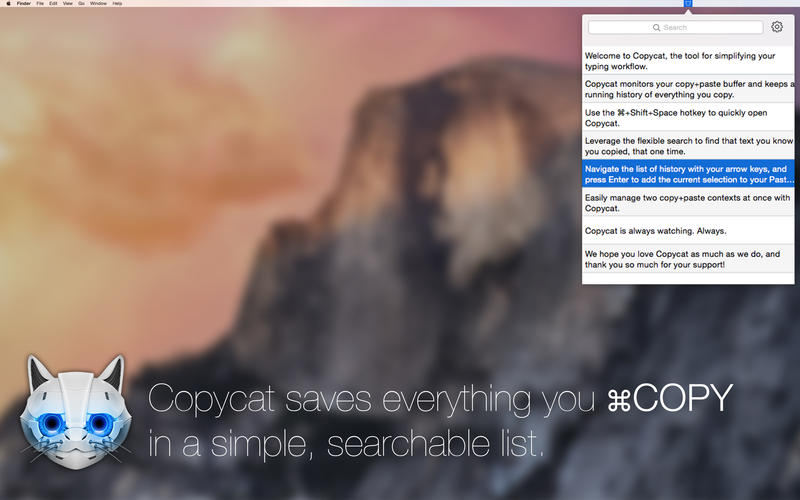Open the Finder menu

click(24, 3)
